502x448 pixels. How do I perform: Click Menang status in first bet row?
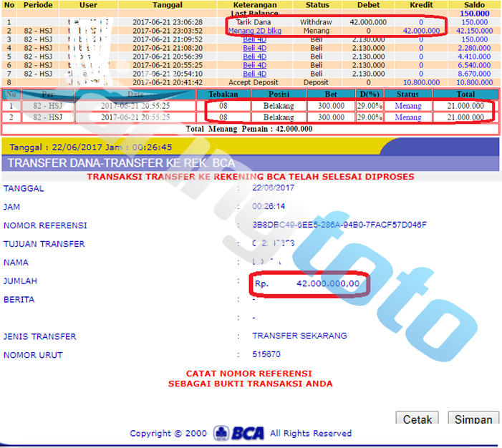(x=407, y=106)
